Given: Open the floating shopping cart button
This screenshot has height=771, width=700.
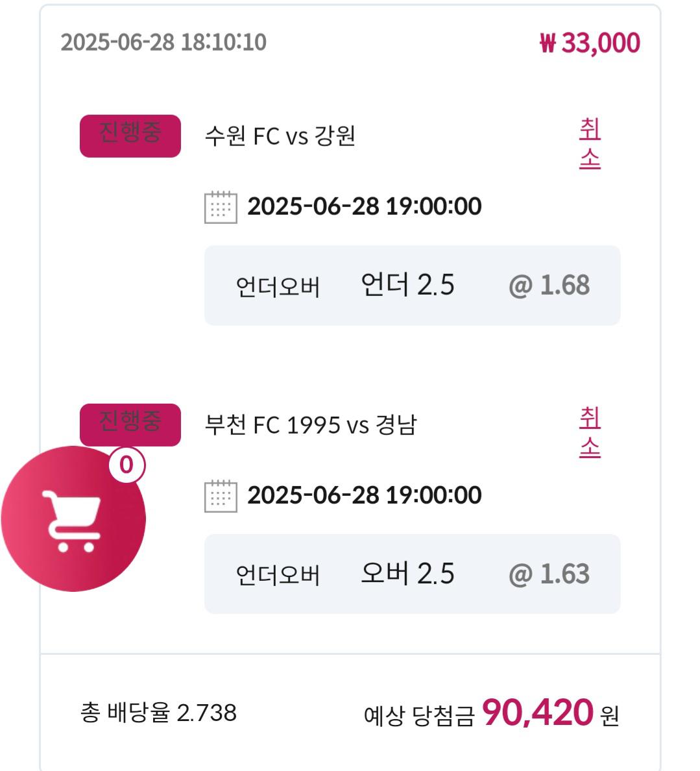Looking at the screenshot, I should pos(73,519).
